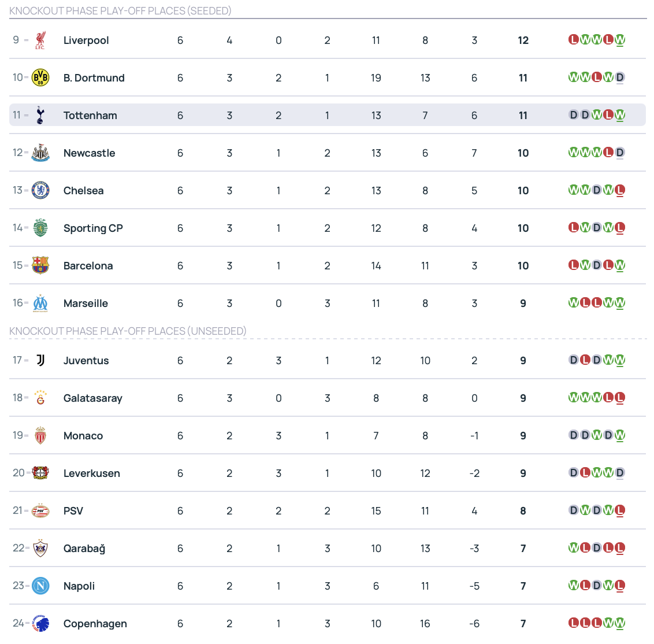654x644 pixels.
Task: Click the Barcelona crest icon
Action: [40, 265]
